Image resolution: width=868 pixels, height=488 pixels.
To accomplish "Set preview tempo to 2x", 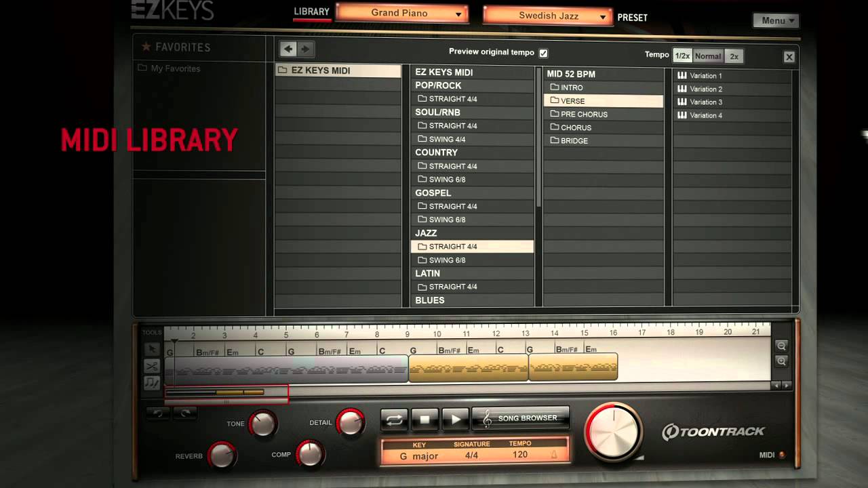I will click(734, 56).
